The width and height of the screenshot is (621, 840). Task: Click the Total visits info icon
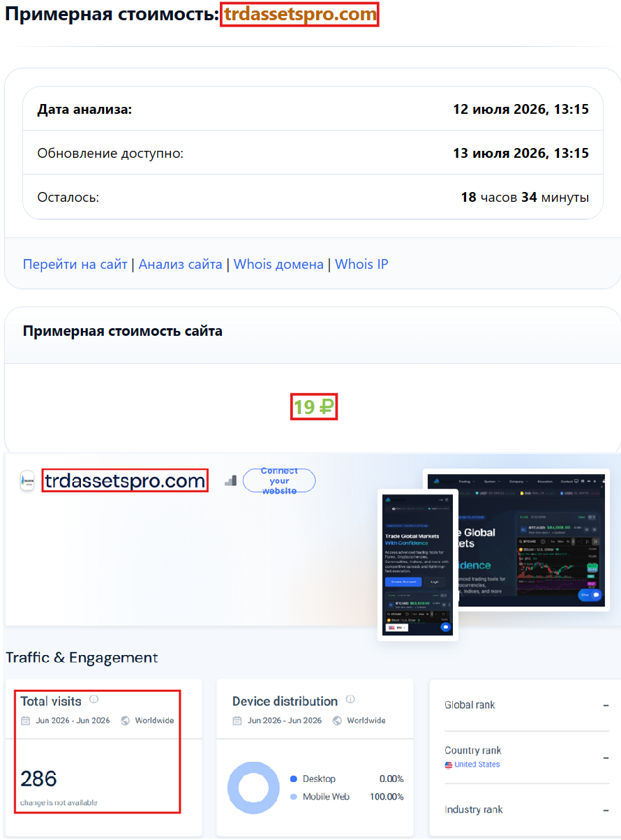[94, 700]
